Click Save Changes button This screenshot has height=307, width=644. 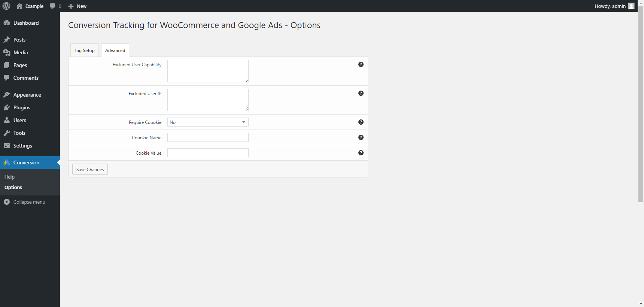coord(90,169)
